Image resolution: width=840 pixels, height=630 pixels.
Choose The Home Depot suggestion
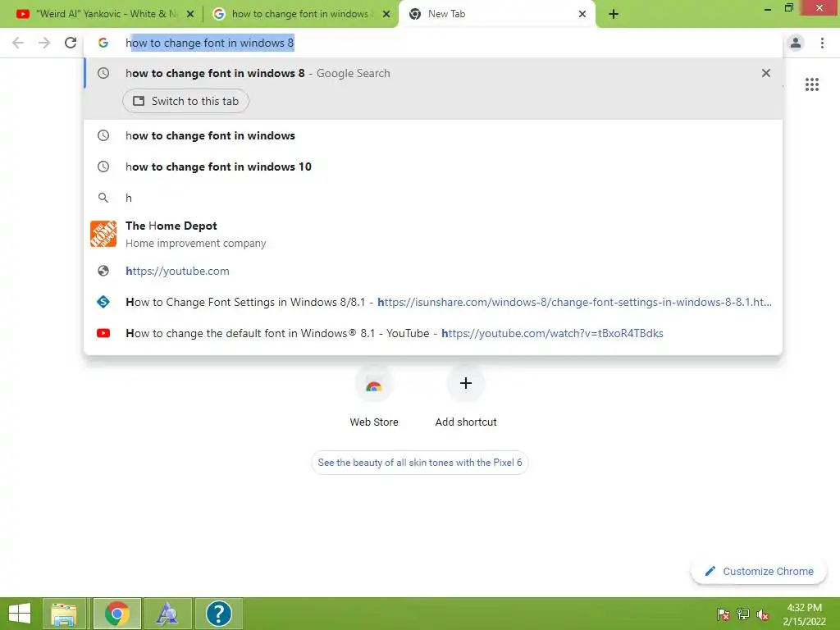[x=433, y=234]
